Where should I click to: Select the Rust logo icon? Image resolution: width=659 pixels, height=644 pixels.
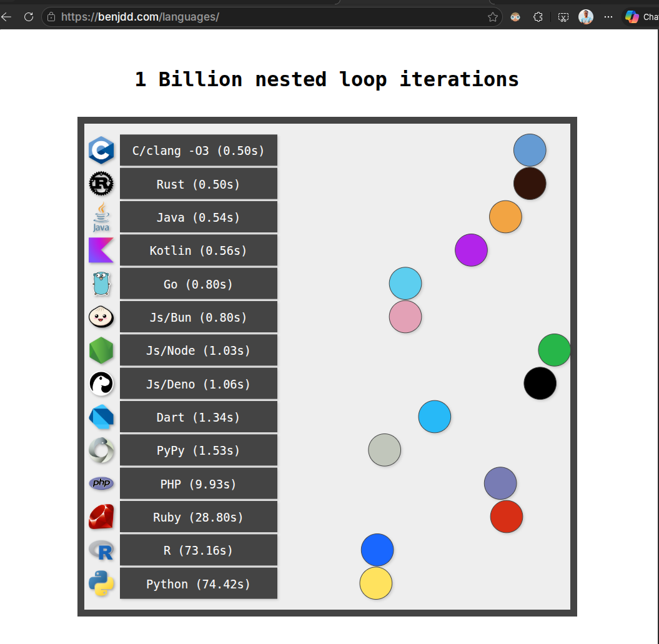point(101,184)
